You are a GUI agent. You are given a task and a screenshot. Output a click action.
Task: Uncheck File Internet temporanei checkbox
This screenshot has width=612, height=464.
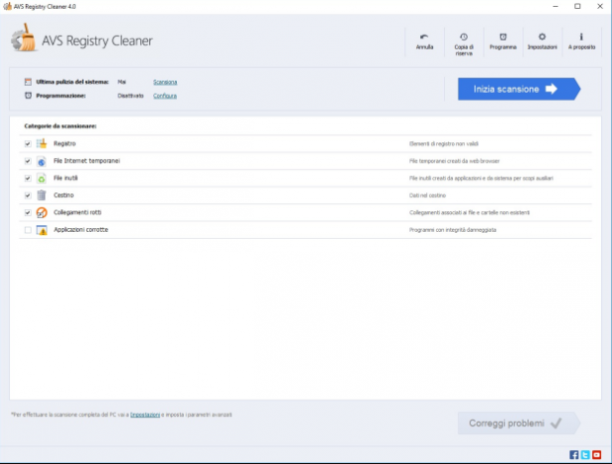28,161
